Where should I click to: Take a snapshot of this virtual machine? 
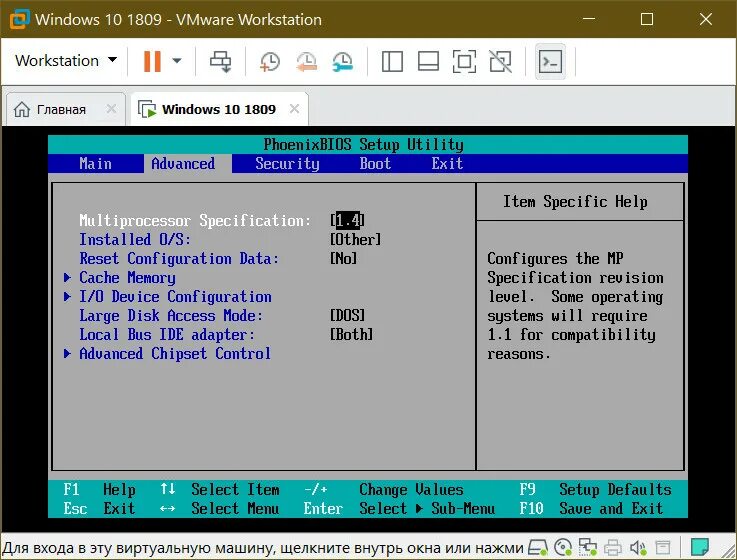tap(270, 62)
